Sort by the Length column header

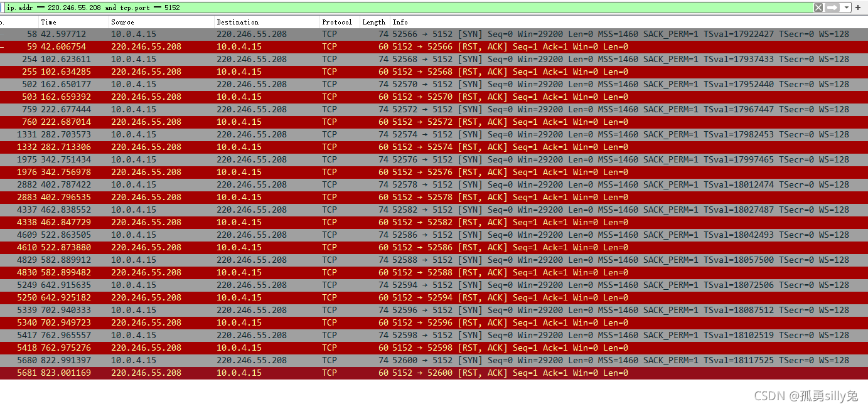pyautogui.click(x=375, y=22)
